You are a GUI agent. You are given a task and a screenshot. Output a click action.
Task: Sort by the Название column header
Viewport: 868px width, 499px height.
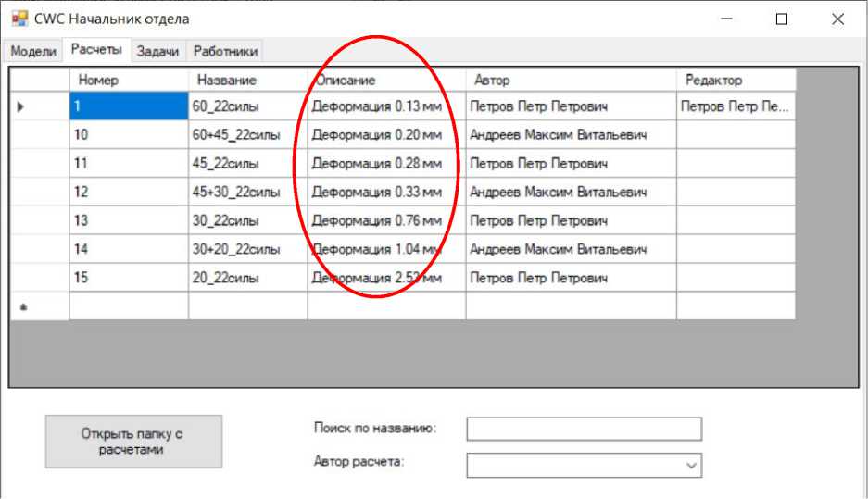click(x=247, y=81)
